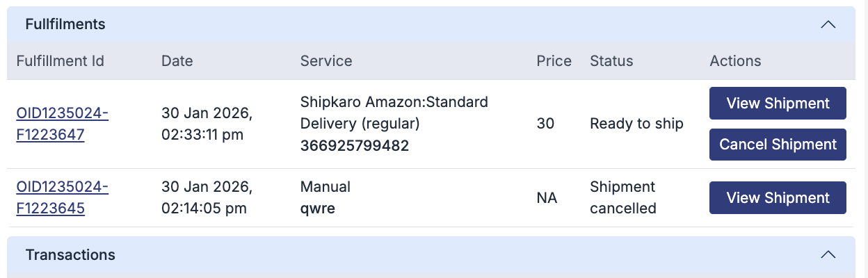Click the Fullfilments section title
Image resolution: width=868 pixels, height=278 pixels.
[65, 24]
